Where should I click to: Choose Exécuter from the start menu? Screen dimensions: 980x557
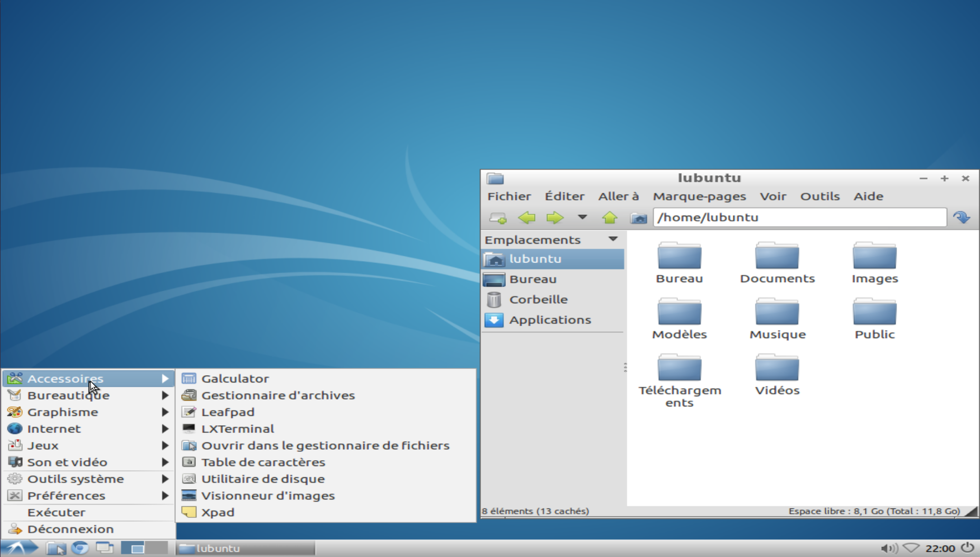(89, 513)
